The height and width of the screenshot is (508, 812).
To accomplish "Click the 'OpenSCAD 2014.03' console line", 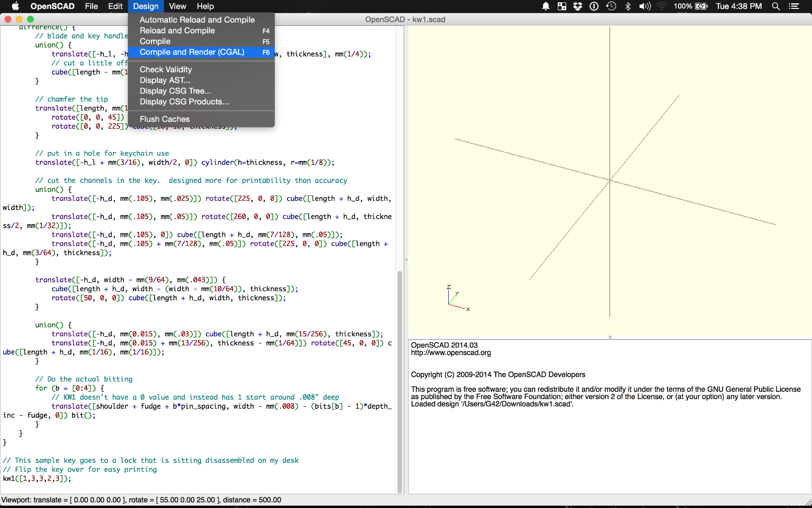I will tap(444, 345).
